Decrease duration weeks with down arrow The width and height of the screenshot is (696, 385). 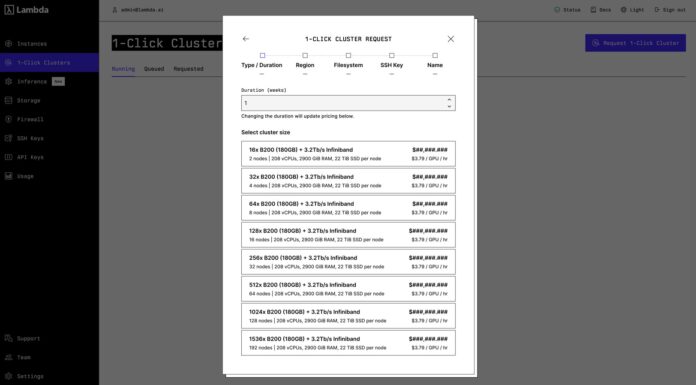tap(449, 106)
